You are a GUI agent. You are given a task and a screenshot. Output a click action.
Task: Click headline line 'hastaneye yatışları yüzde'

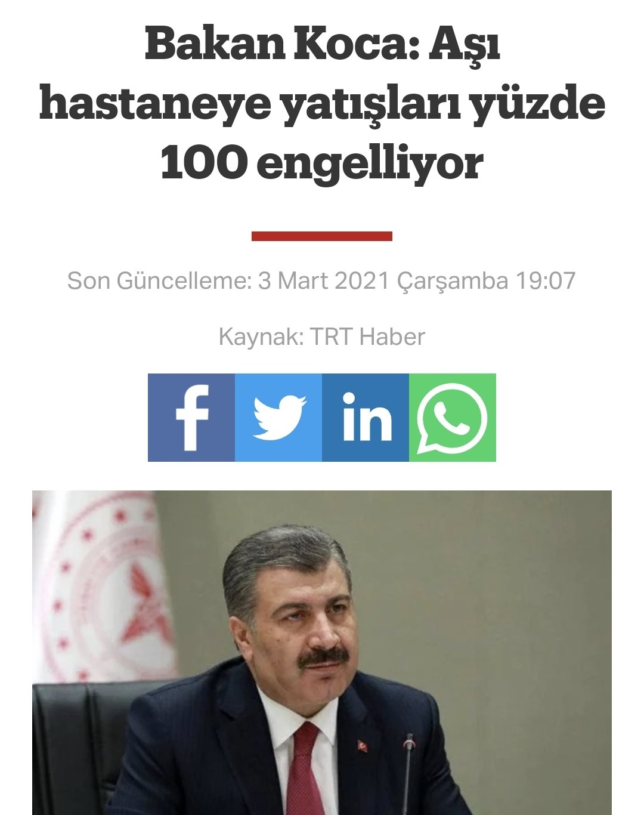click(322, 103)
